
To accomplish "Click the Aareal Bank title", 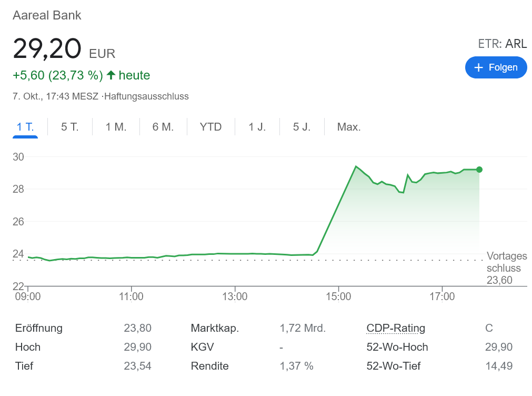I will pyautogui.click(x=47, y=15).
